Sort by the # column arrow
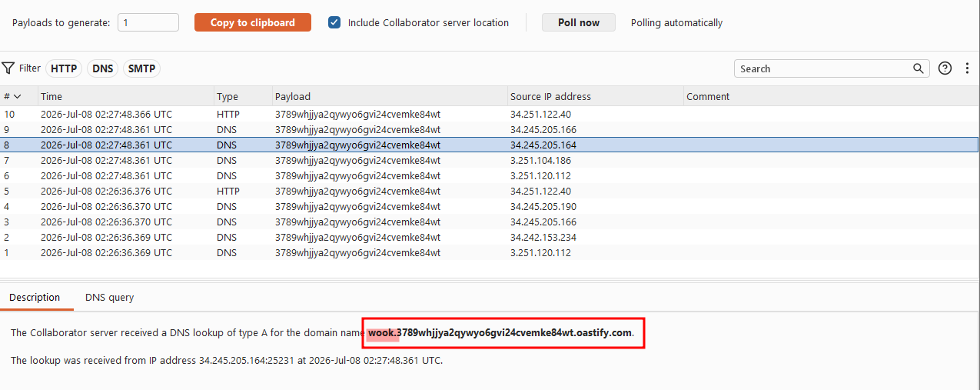This screenshot has width=980, height=390. (x=18, y=96)
